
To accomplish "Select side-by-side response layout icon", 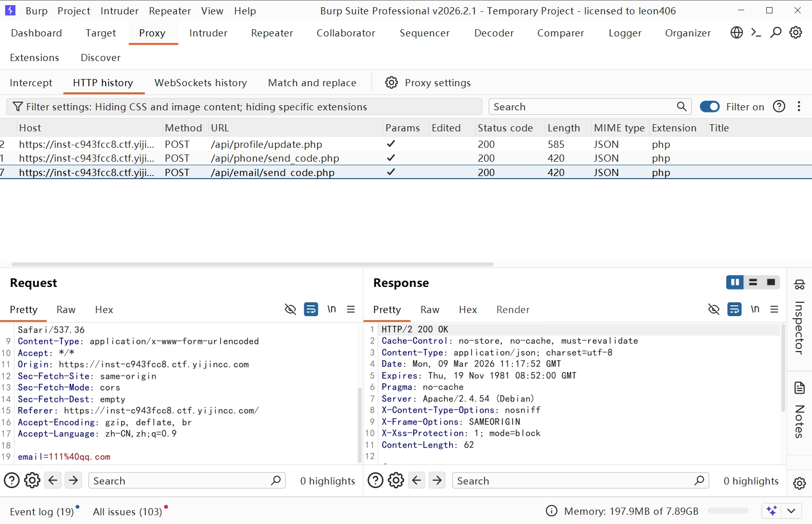I will click(x=735, y=282).
